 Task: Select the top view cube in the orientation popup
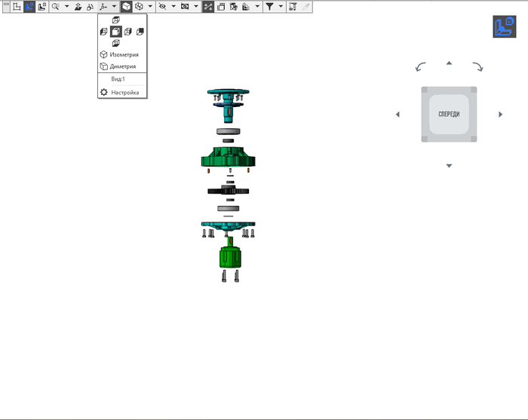click(x=116, y=20)
